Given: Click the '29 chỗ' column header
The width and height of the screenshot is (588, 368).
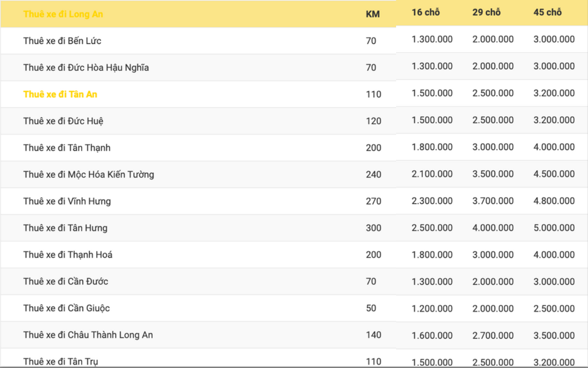Looking at the screenshot, I should point(486,12).
